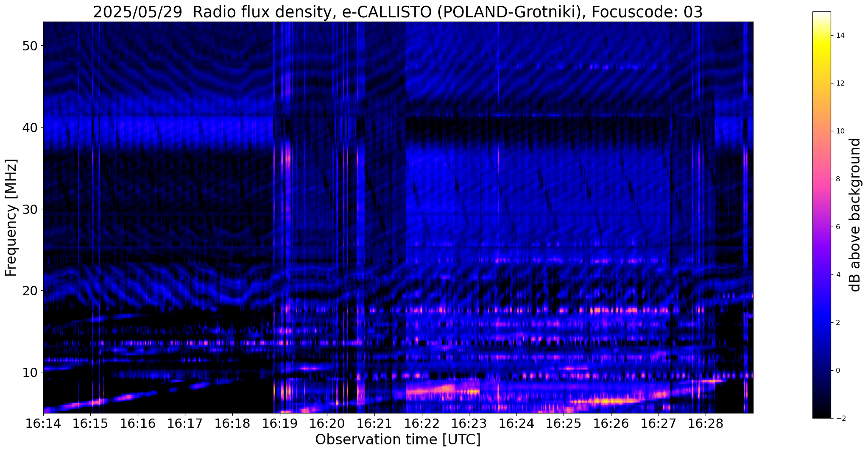868x452 pixels.
Task: Click the 10 MHz frequency tick label
Action: pyautogui.click(x=30, y=372)
